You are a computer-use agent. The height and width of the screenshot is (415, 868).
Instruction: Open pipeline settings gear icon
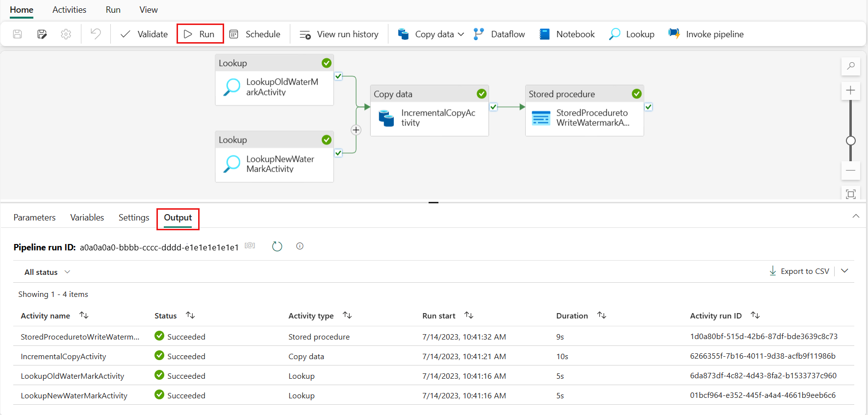tap(66, 34)
